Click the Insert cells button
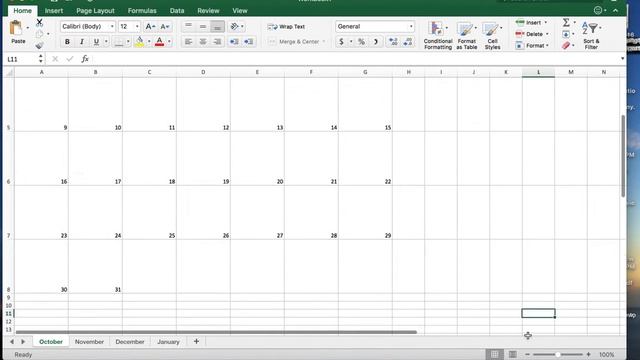This screenshot has width=640, height=360. (531, 22)
